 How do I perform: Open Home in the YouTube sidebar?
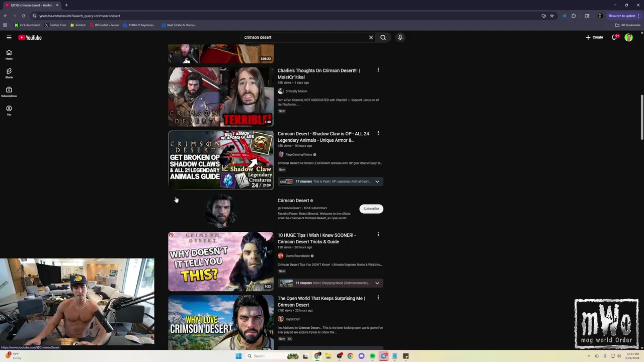(9, 55)
